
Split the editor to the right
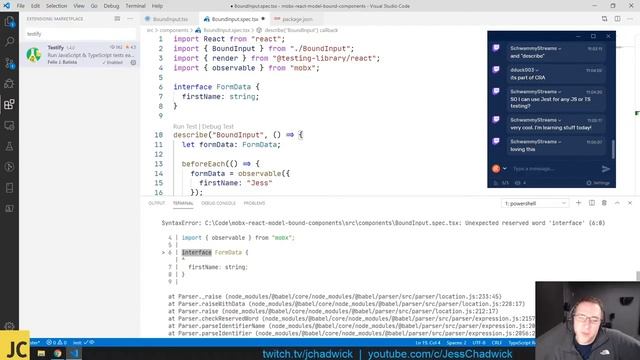tap(617, 19)
